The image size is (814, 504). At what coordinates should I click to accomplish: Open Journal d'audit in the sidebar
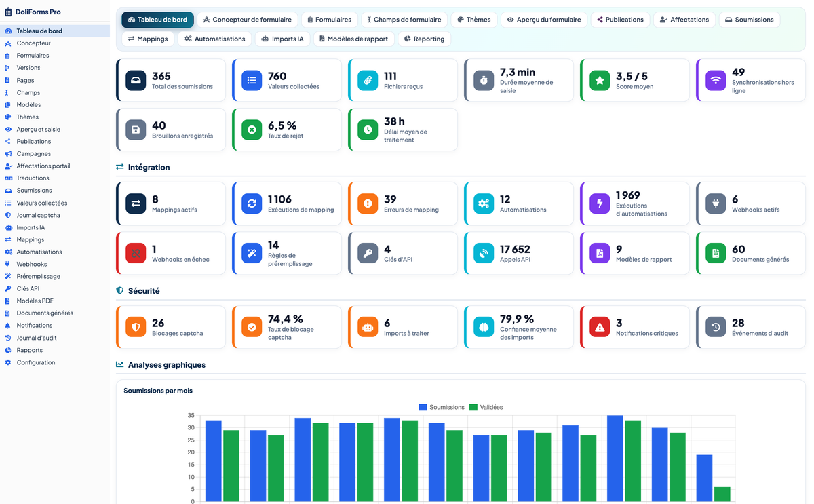[55, 338]
